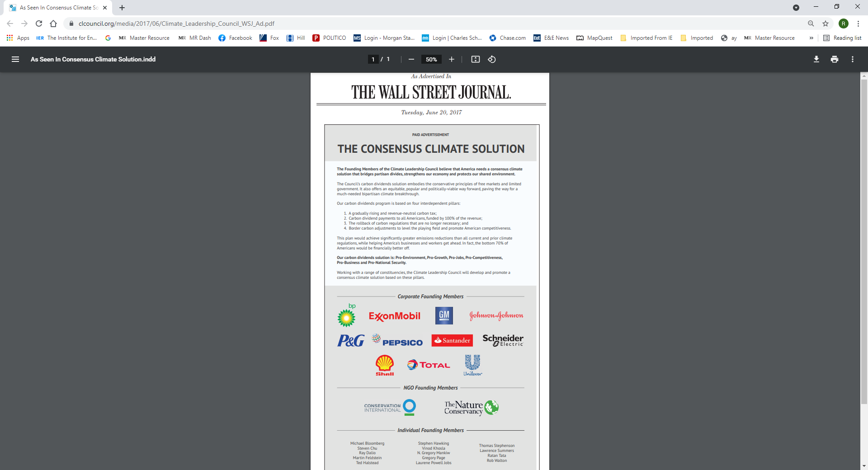868x470 pixels.
Task: Click the Fit to page icon
Action: [476, 59]
